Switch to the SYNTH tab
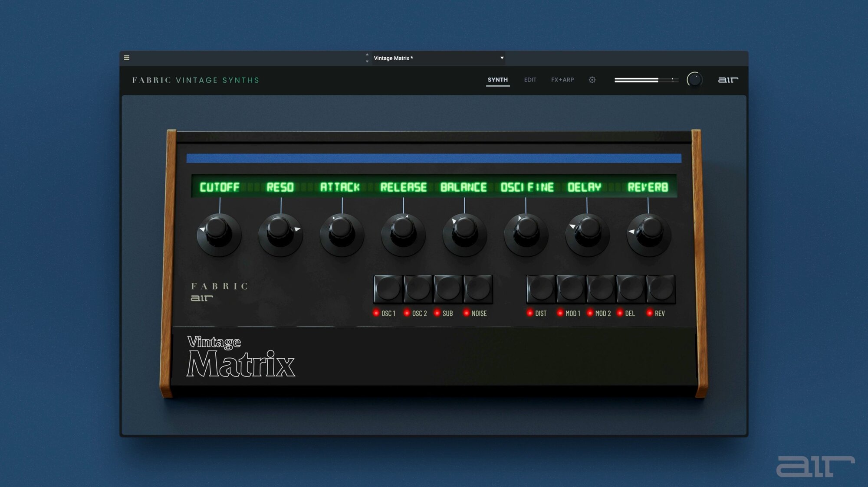 tap(497, 80)
